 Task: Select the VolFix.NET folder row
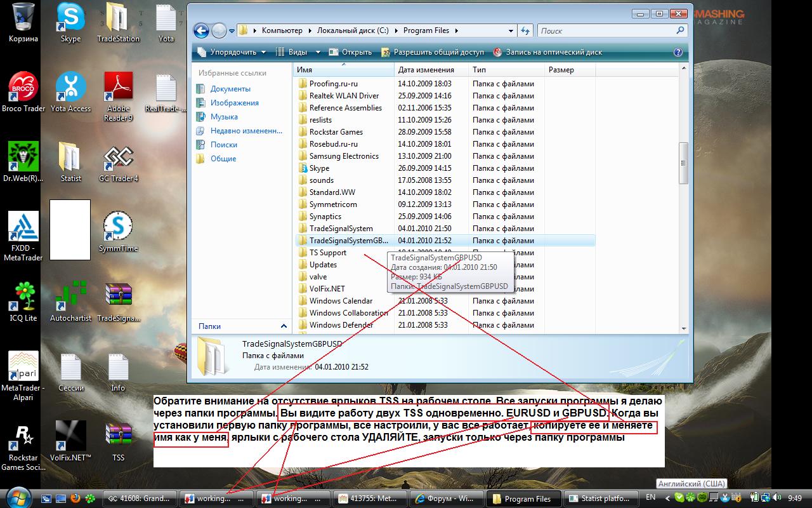[x=444, y=289]
